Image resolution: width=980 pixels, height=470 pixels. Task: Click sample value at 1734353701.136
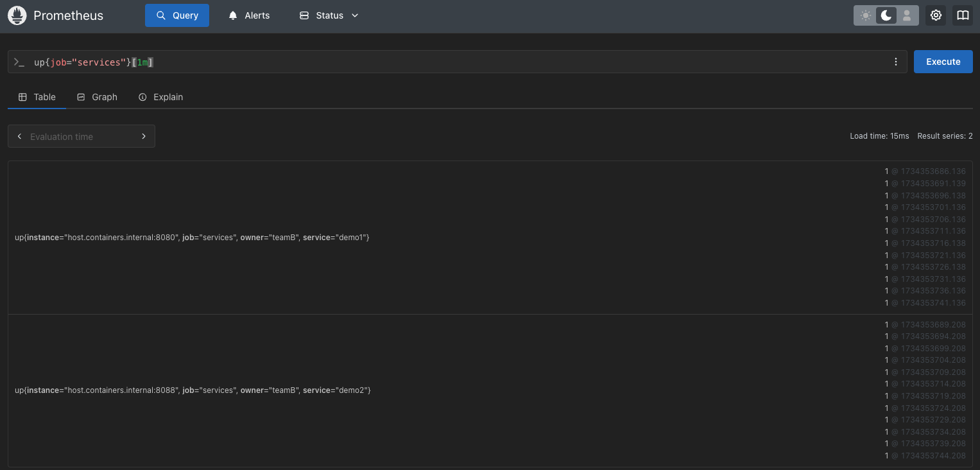(925, 207)
